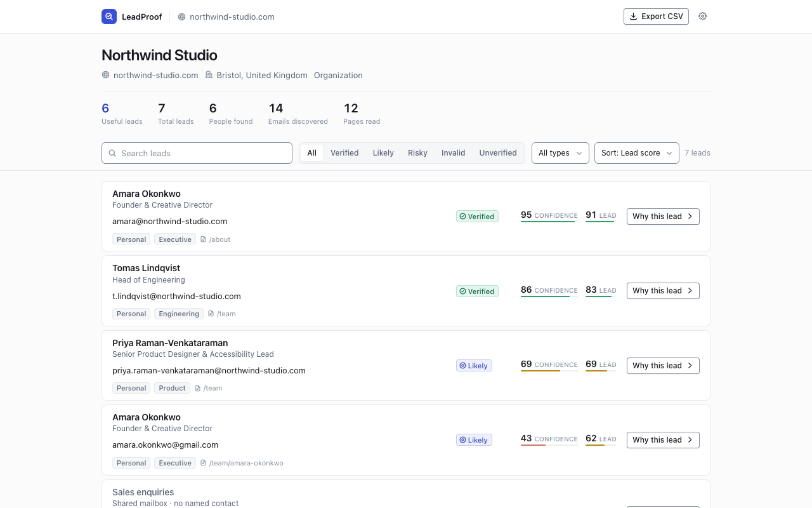Click the Likely badge on Priya Raman-Venkataraman's lead
Image resolution: width=812 pixels, height=508 pixels.
(474, 366)
